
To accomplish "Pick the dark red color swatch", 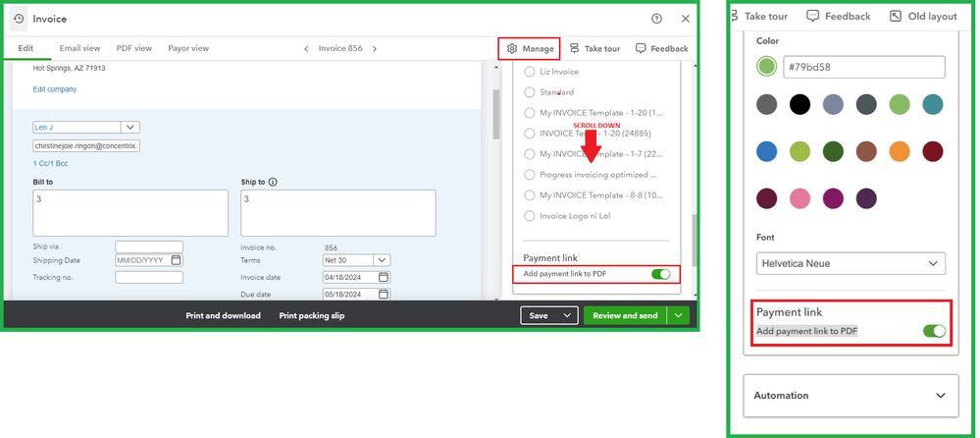I will tap(933, 151).
